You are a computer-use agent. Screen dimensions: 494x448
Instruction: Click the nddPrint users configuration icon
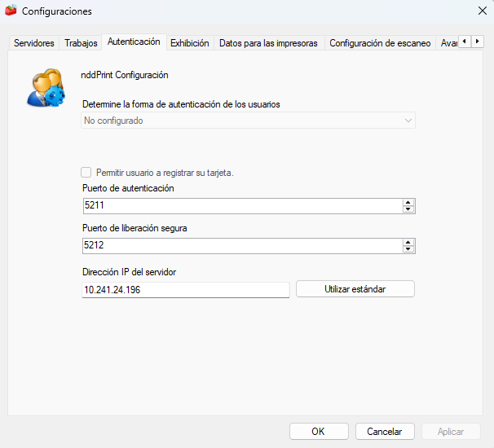46,87
